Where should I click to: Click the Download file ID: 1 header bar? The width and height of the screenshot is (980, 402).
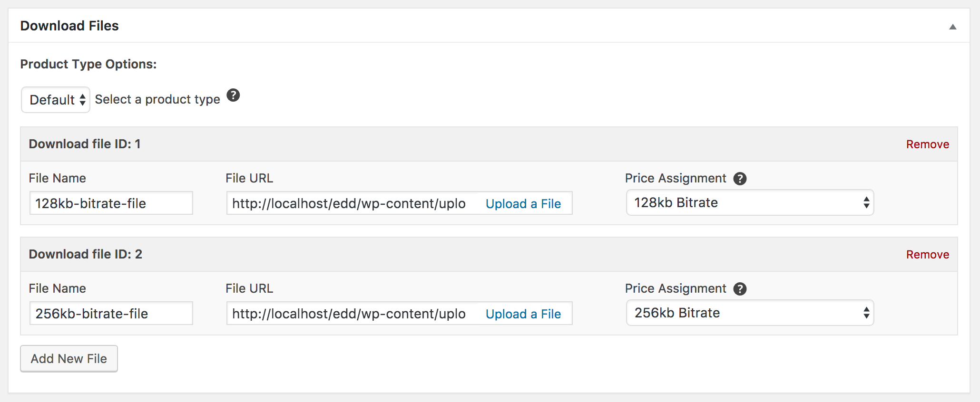[489, 144]
